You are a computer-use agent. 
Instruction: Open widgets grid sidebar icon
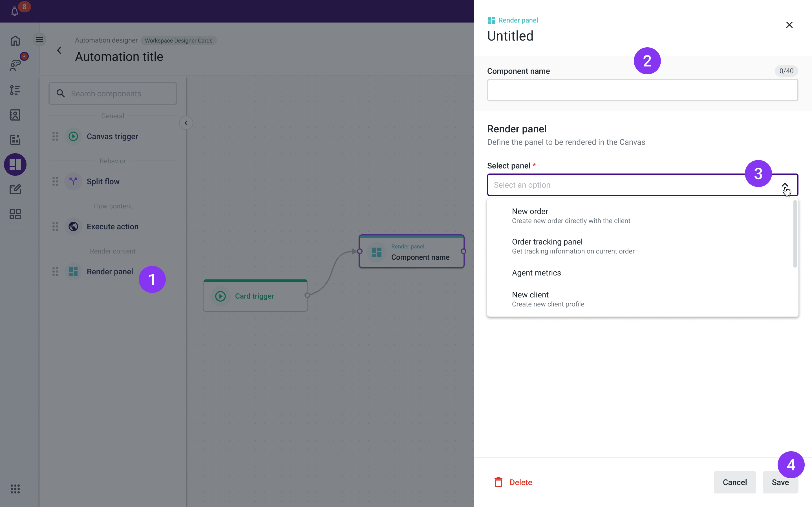point(15,214)
